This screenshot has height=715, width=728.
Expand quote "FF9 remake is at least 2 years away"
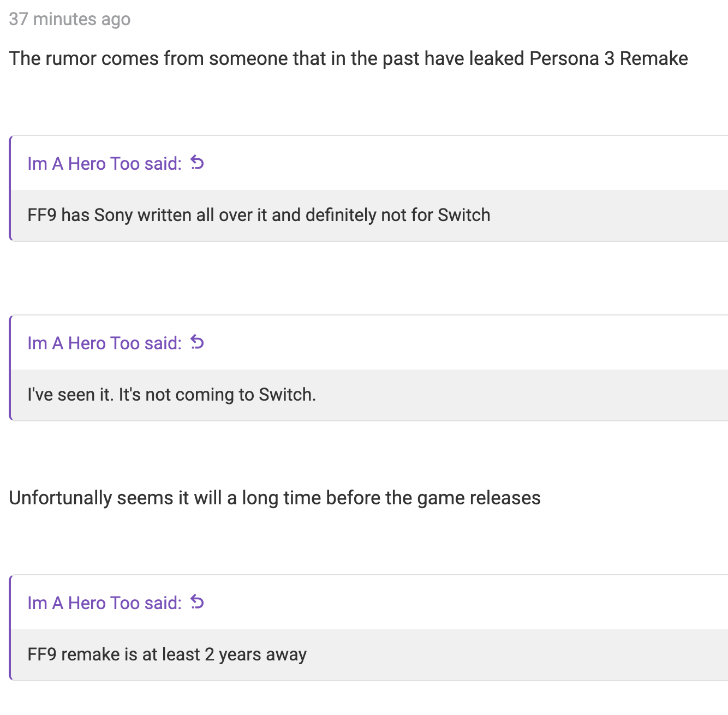pos(369,654)
